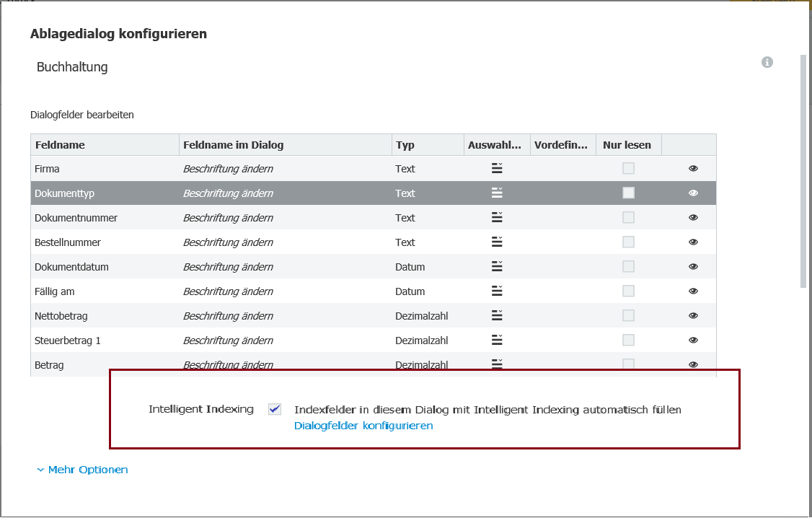Open select list settings for Fällig am
This screenshot has width=812, height=518.
pyautogui.click(x=496, y=291)
